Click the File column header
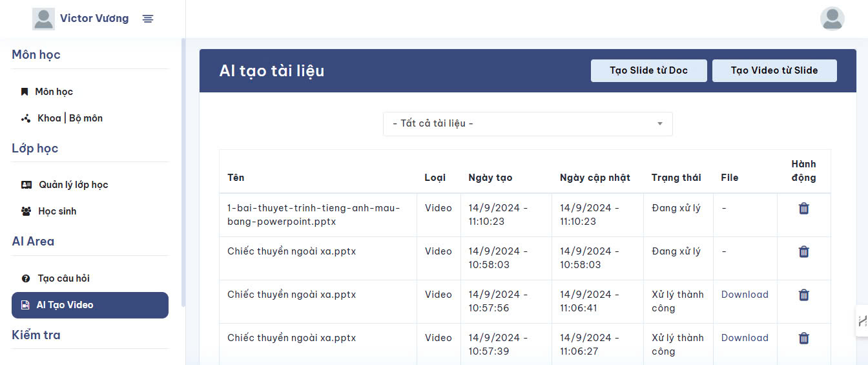Viewport: 868px width, 365px height. click(x=730, y=178)
